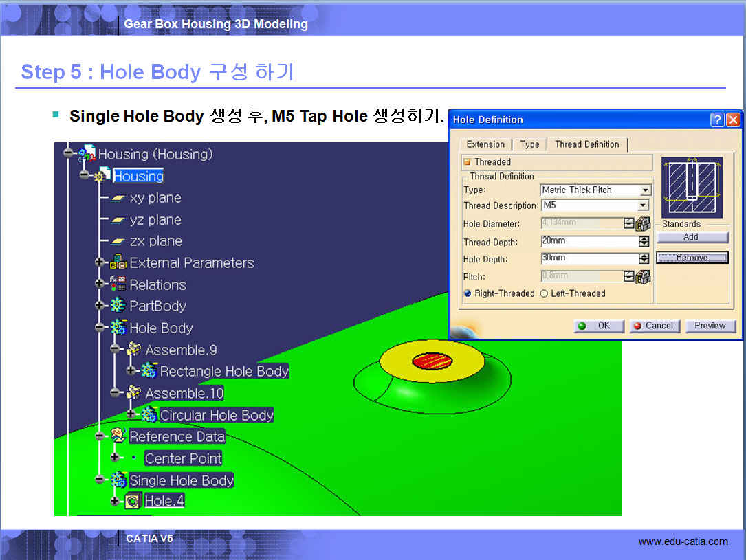Click the Hole.4 feature icon in tree

(x=133, y=502)
